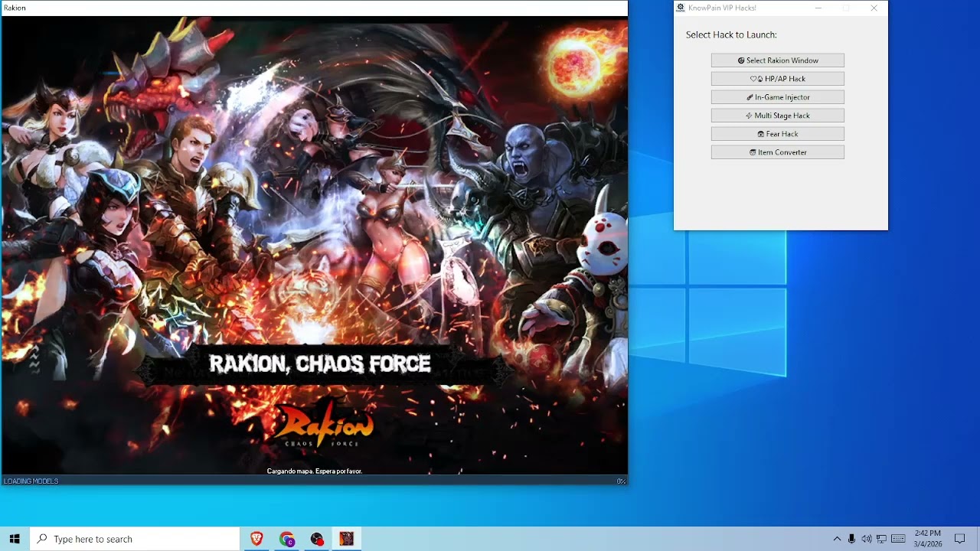Click the KnowPain window title bar icon
Viewport: 980px width, 551px height.
tap(681, 8)
